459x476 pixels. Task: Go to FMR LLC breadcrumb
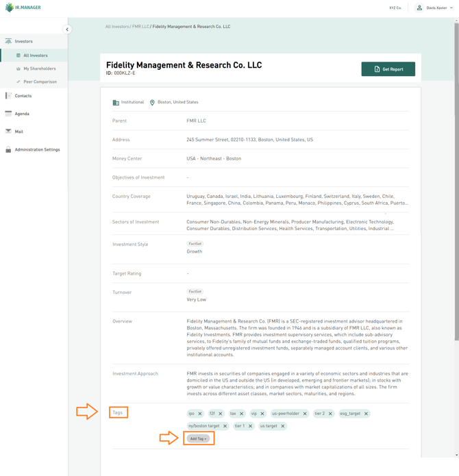(x=140, y=27)
